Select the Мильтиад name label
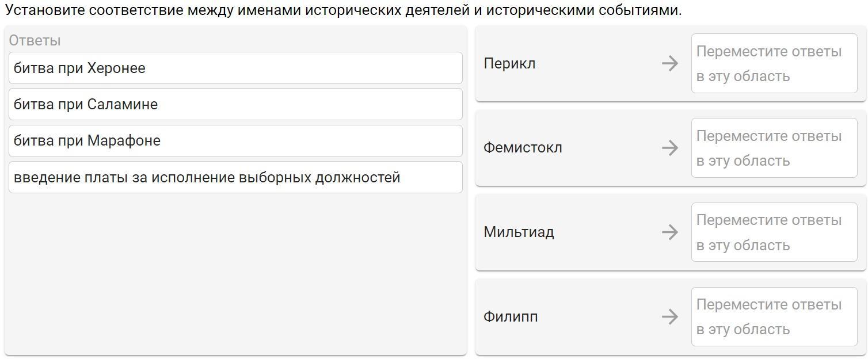The width and height of the screenshot is (868, 363). [519, 232]
